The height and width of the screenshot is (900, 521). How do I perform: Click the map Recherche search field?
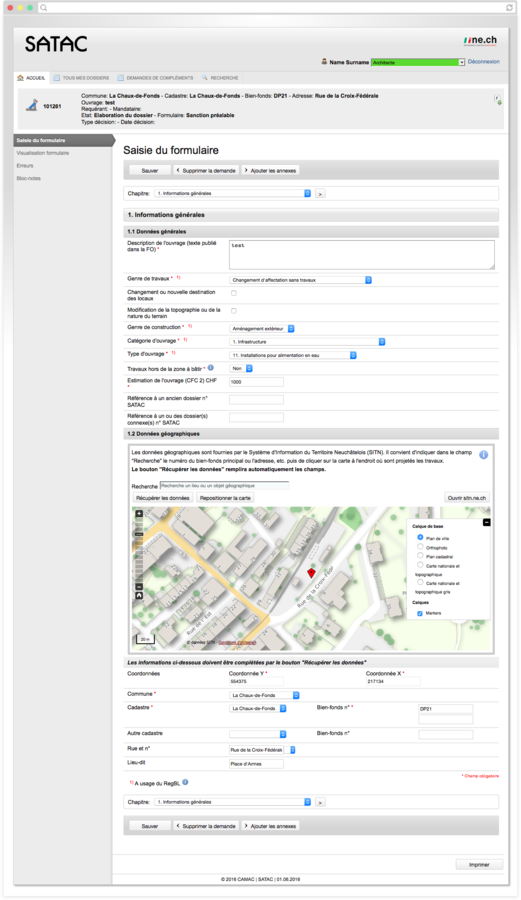(224, 486)
